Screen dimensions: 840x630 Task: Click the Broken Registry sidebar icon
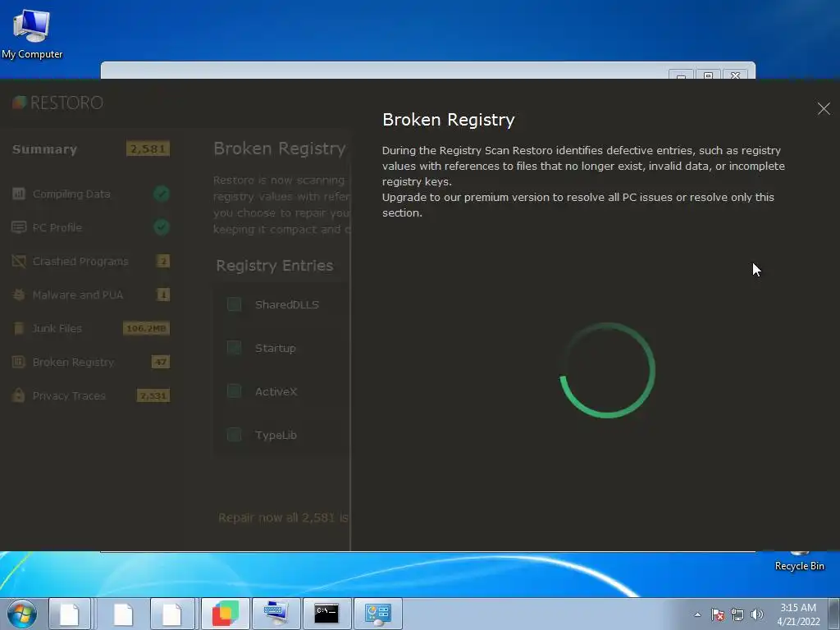tap(19, 362)
